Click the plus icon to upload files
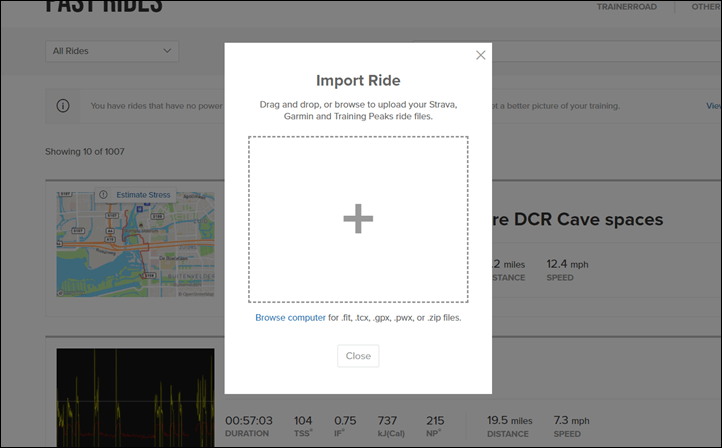This screenshot has width=722, height=448. (x=358, y=219)
